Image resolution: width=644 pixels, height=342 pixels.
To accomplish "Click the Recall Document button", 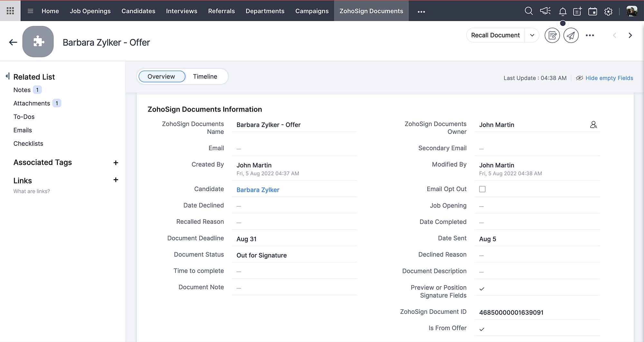I will [495, 35].
